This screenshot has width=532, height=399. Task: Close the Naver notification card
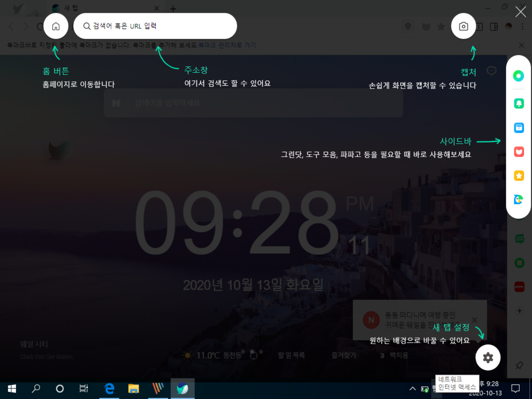[x=475, y=320]
